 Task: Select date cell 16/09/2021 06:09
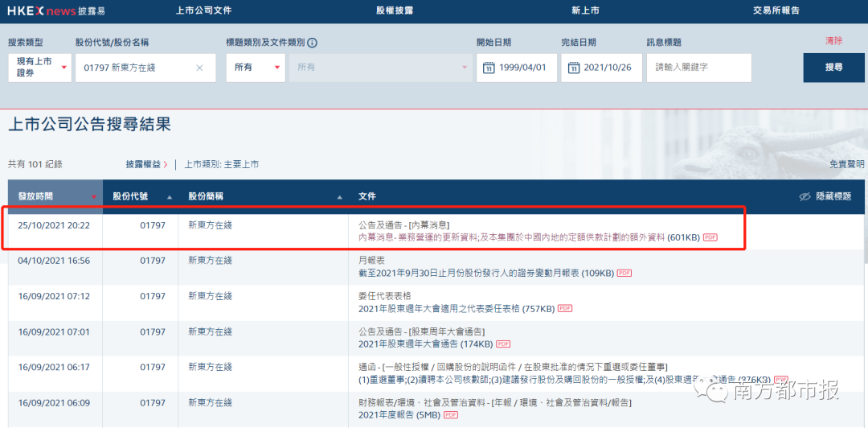click(54, 402)
